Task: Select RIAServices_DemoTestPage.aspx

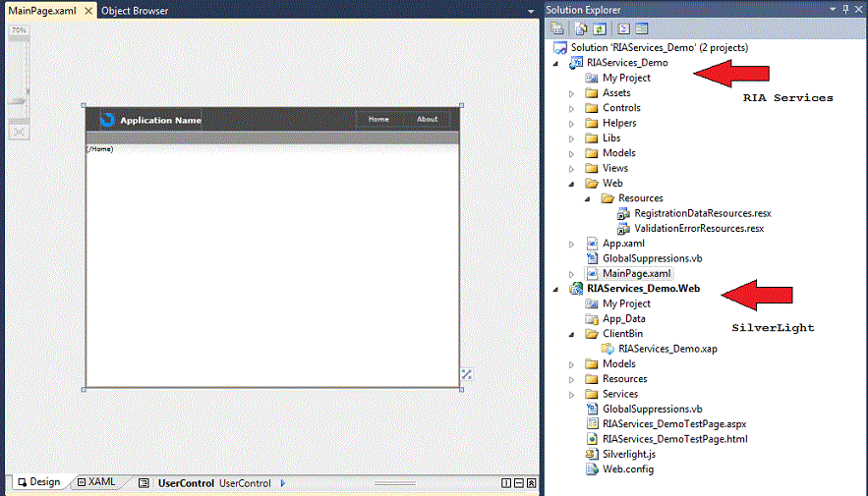Action: point(674,424)
